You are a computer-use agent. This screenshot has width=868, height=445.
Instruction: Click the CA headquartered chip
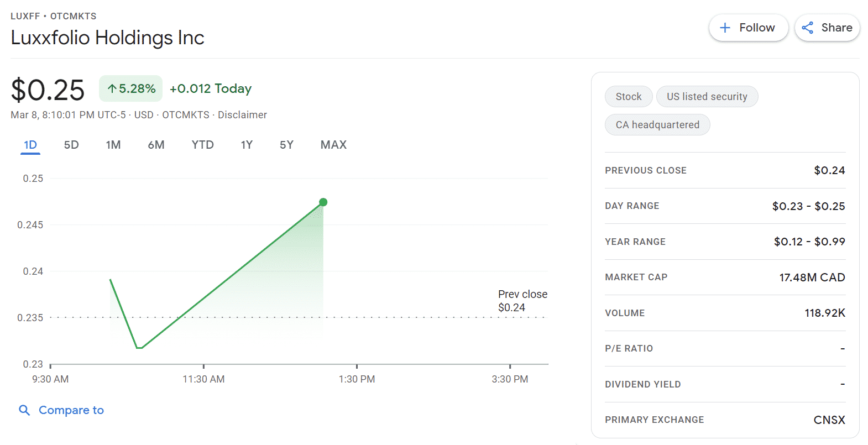click(657, 125)
